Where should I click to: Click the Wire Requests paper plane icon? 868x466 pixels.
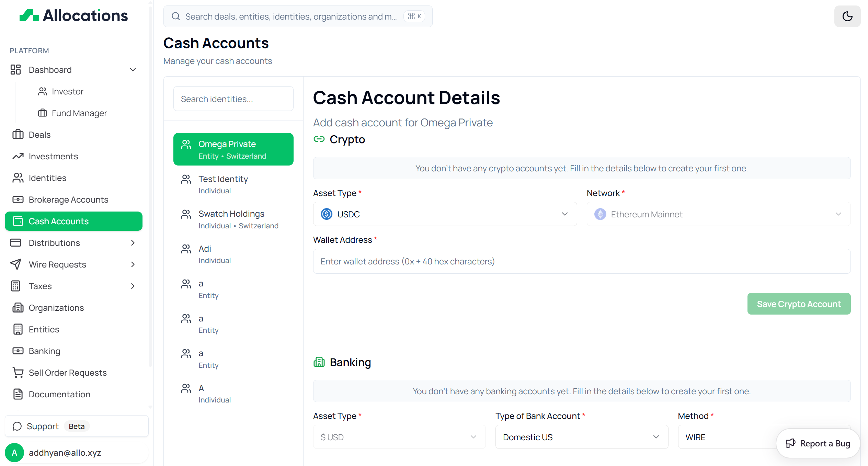pyautogui.click(x=16, y=264)
